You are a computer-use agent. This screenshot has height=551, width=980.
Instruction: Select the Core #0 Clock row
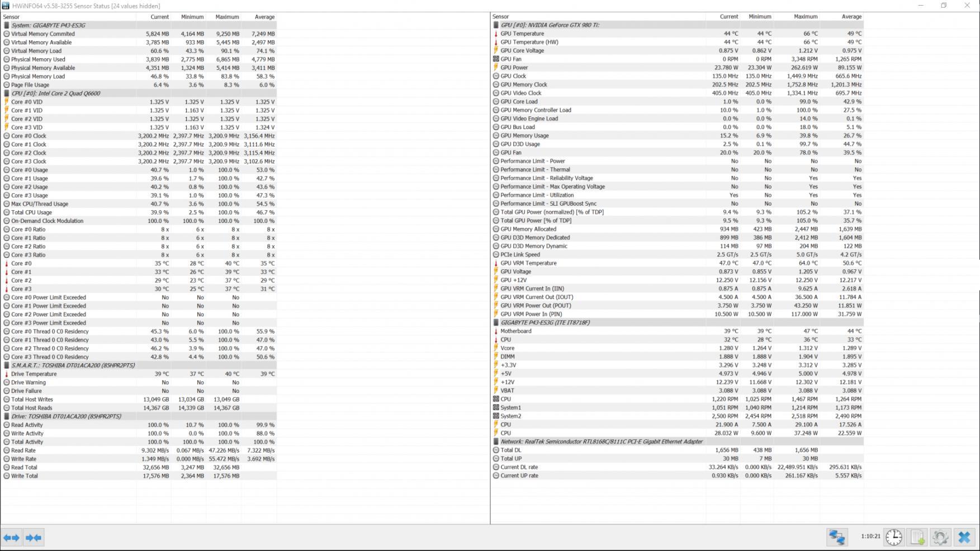(x=139, y=136)
